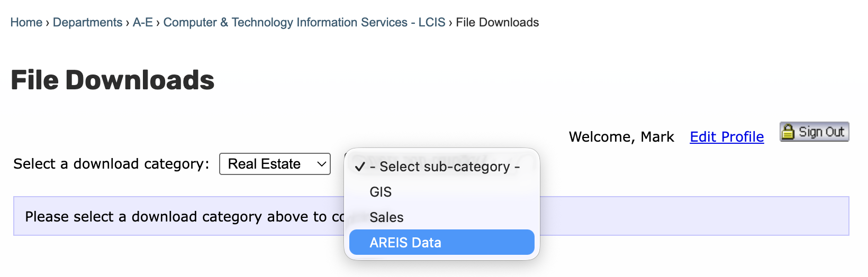Image resolution: width=868 pixels, height=277 pixels.
Task: Go to Home via the breadcrumb
Action: pyautogui.click(x=26, y=23)
